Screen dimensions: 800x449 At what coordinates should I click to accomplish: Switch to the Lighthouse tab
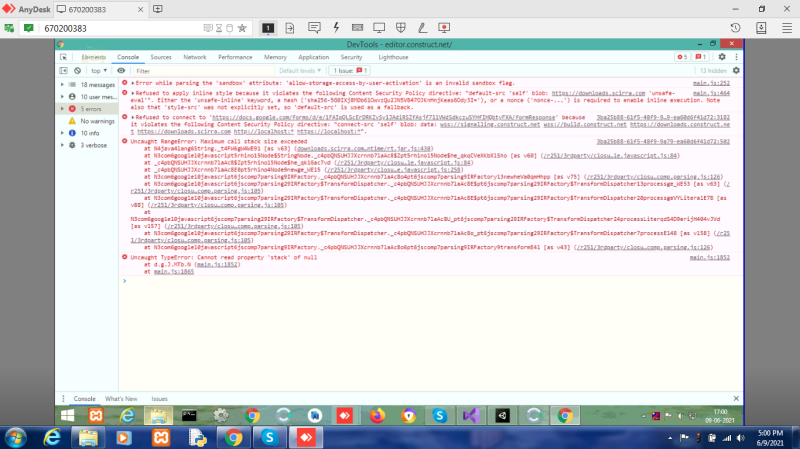coord(393,57)
